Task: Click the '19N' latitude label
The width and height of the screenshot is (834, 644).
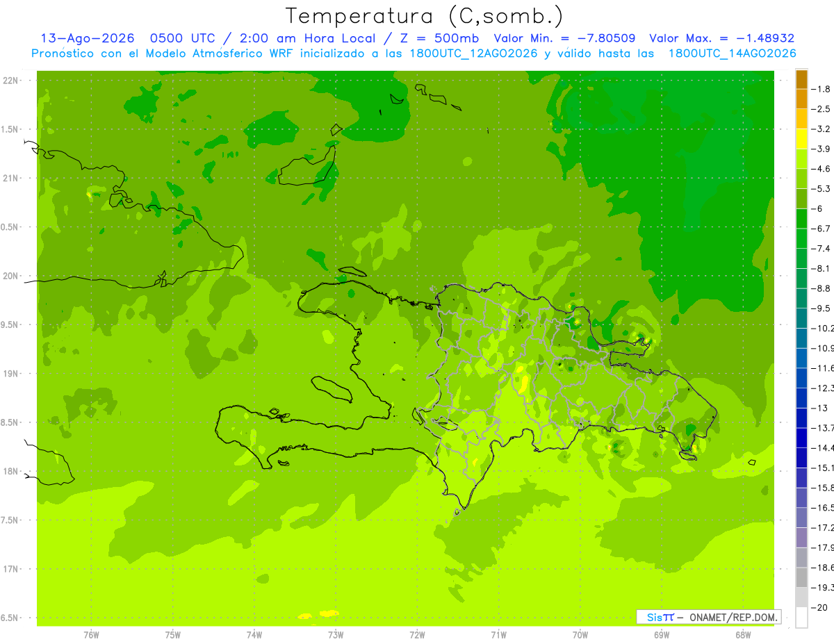Action: [10, 374]
